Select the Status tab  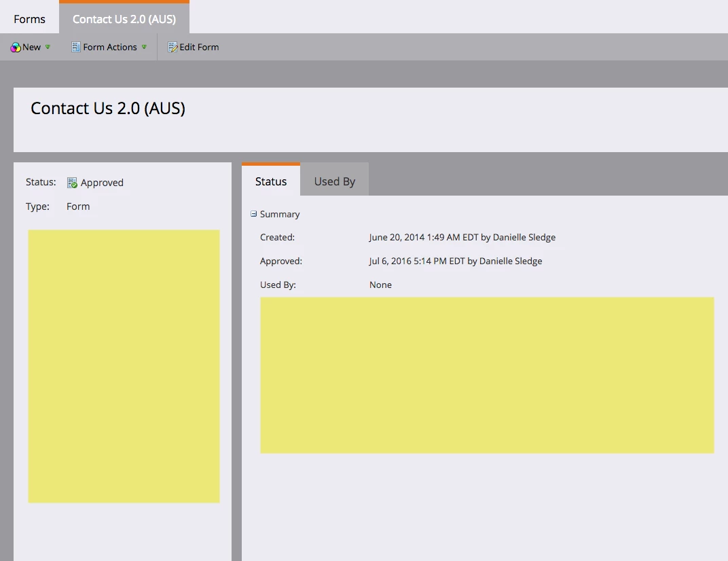click(x=271, y=180)
